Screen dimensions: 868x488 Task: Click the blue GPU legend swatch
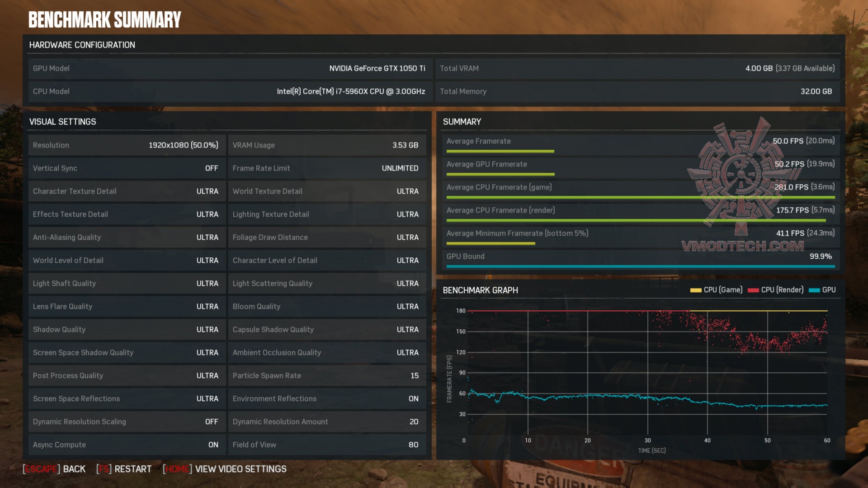click(814, 290)
